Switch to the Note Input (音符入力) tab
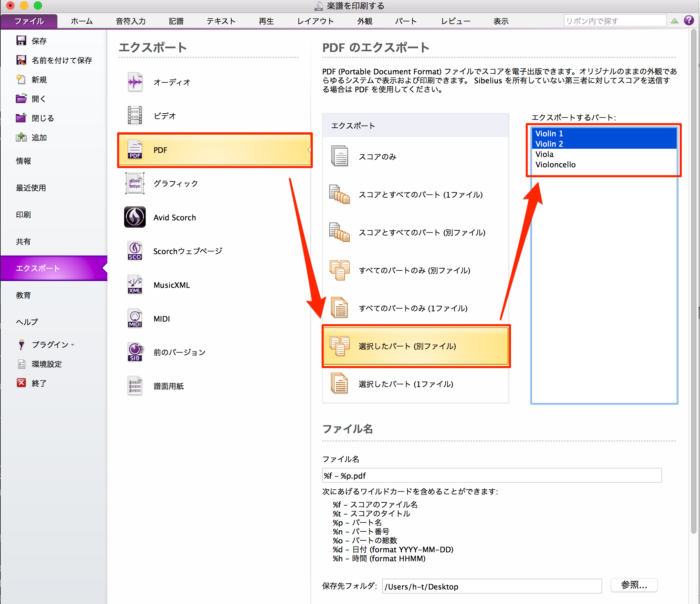Screen dimensions: 700x604 click(130, 21)
